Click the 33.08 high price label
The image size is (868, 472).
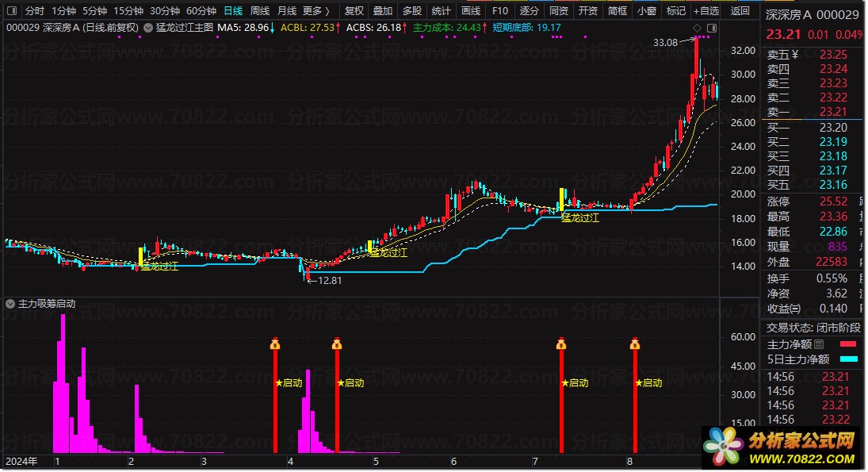tap(665, 43)
